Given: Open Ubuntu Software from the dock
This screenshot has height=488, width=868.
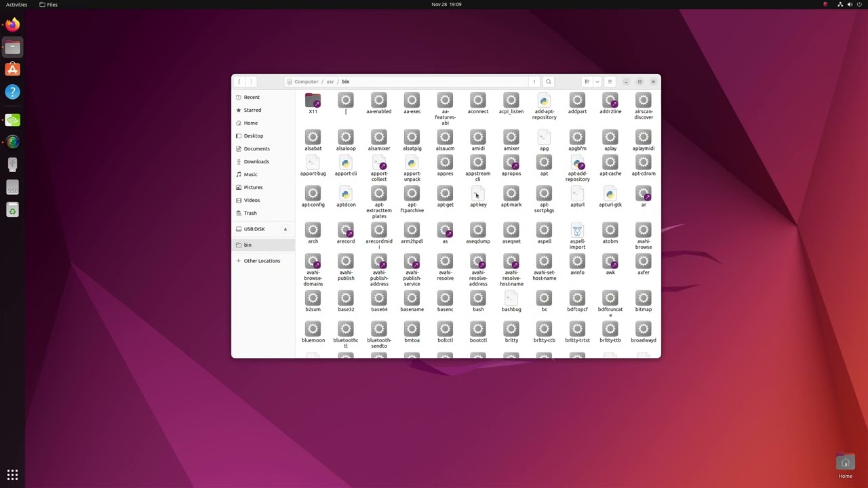Looking at the screenshot, I should pyautogui.click(x=12, y=70).
